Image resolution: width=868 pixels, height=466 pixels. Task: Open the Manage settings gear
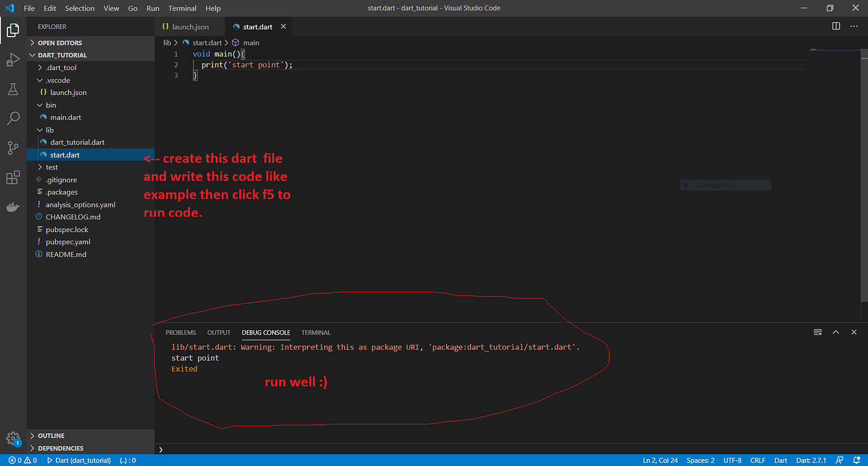[13, 437]
